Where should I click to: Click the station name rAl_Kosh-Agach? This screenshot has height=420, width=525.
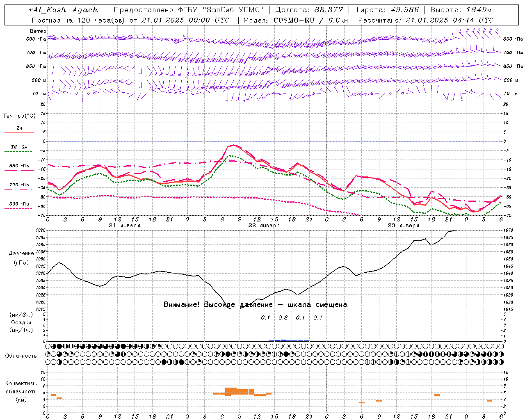tap(64, 10)
